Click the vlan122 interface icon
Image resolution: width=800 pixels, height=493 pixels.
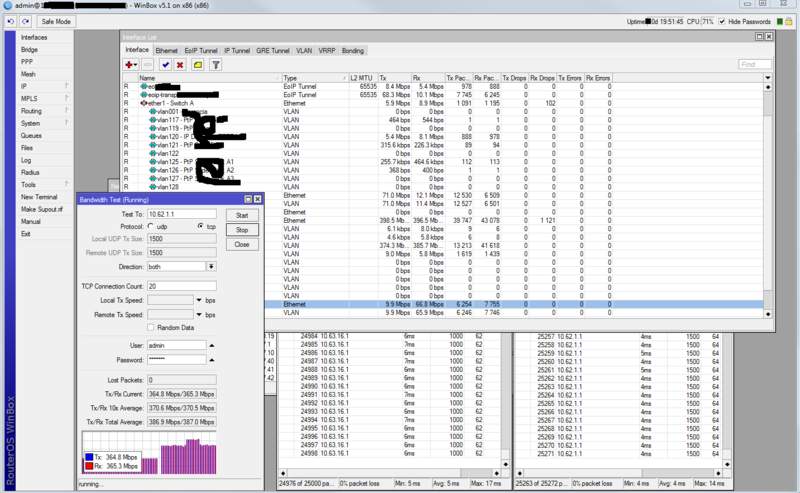click(x=153, y=153)
